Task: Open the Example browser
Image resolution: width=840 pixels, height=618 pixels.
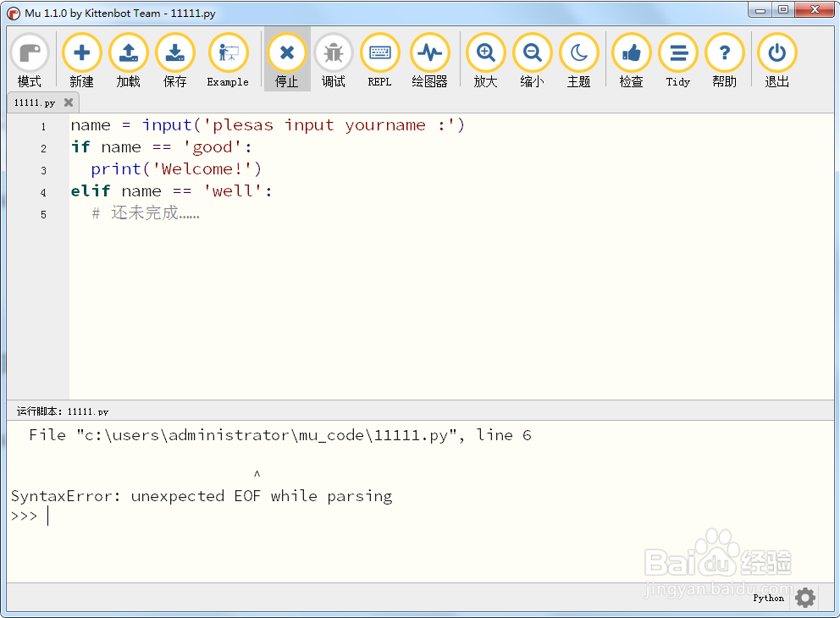Action: [227, 52]
